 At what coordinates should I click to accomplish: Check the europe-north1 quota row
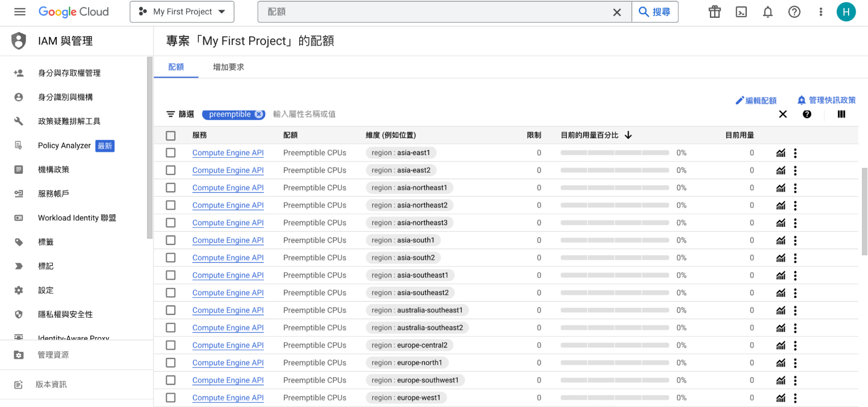[x=171, y=363]
